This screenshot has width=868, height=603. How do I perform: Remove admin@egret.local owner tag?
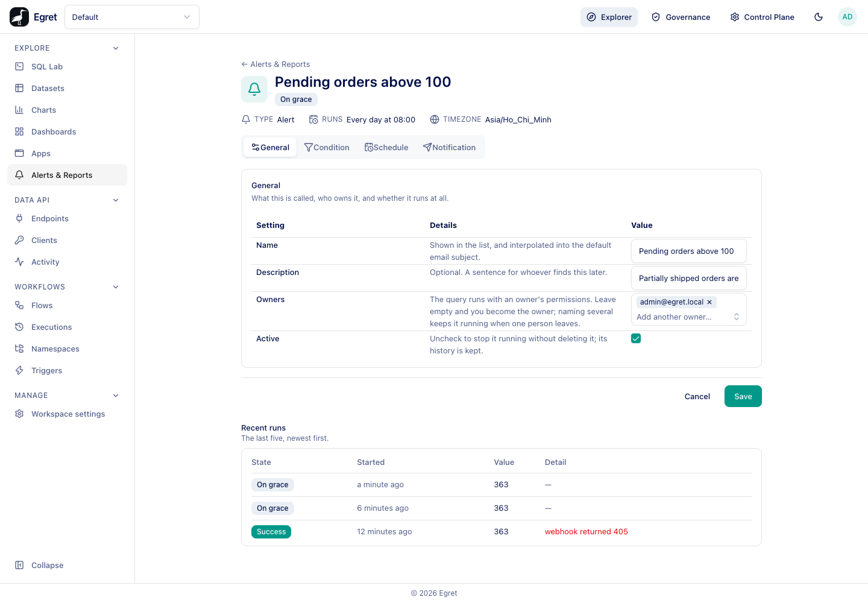(709, 302)
